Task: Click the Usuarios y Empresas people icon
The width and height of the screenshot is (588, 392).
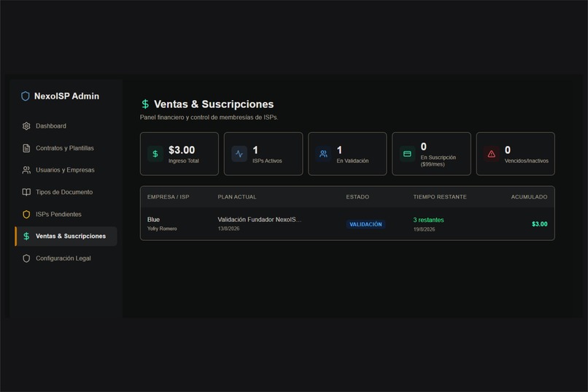Action: pos(26,170)
